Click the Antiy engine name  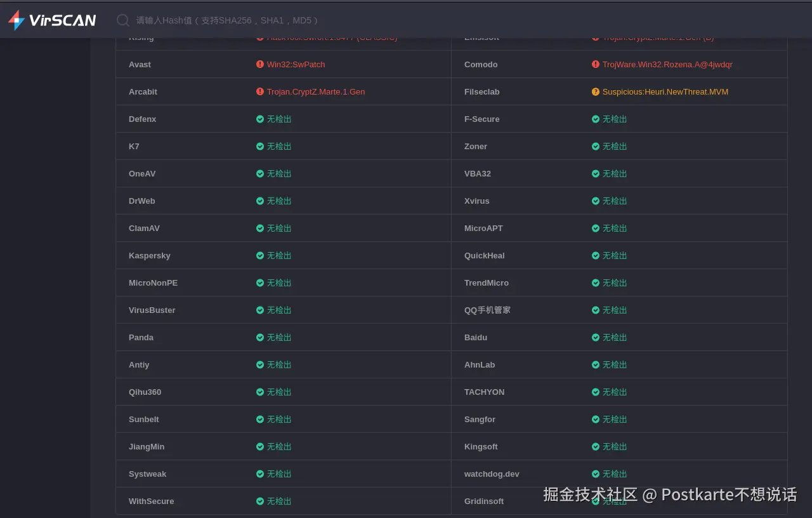pyautogui.click(x=139, y=365)
